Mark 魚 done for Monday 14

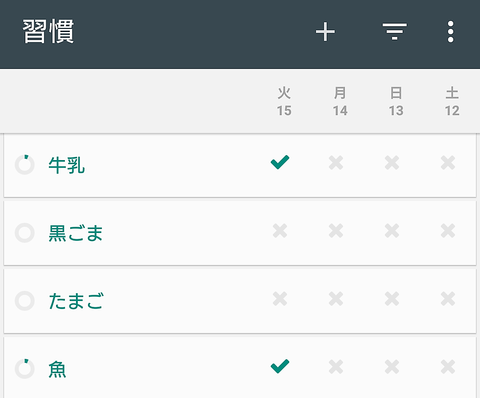pyautogui.click(x=336, y=367)
